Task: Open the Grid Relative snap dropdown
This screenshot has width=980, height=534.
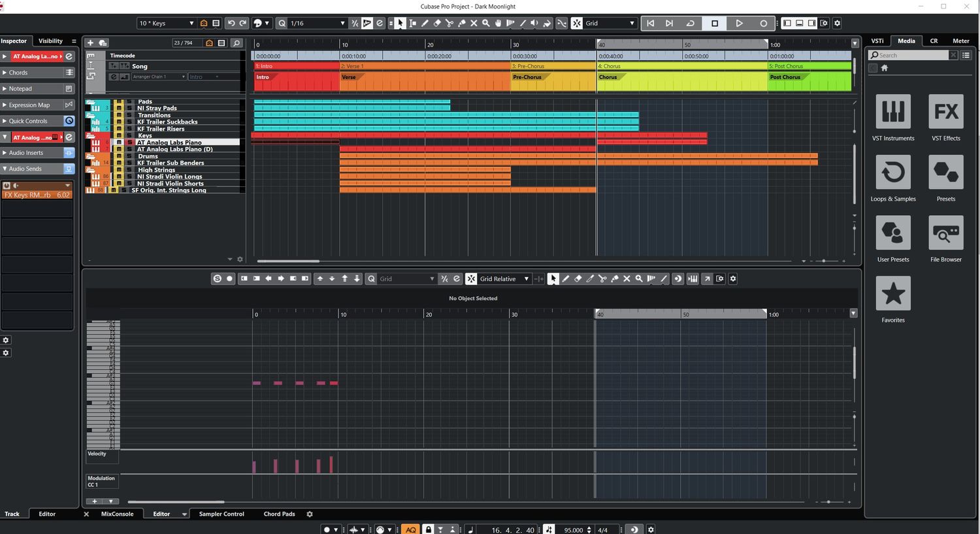Action: click(504, 278)
